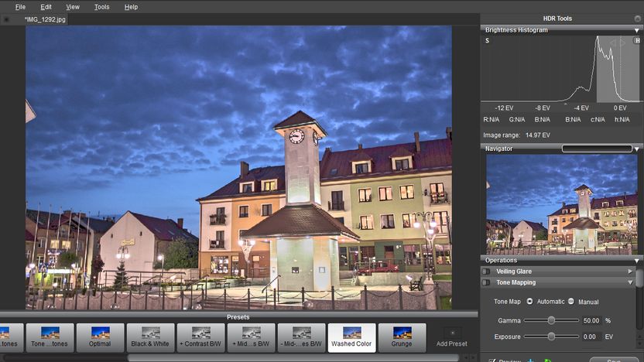Image resolution: width=644 pixels, height=362 pixels.
Task: Expand the Veiling Glare section
Action: coord(630,271)
